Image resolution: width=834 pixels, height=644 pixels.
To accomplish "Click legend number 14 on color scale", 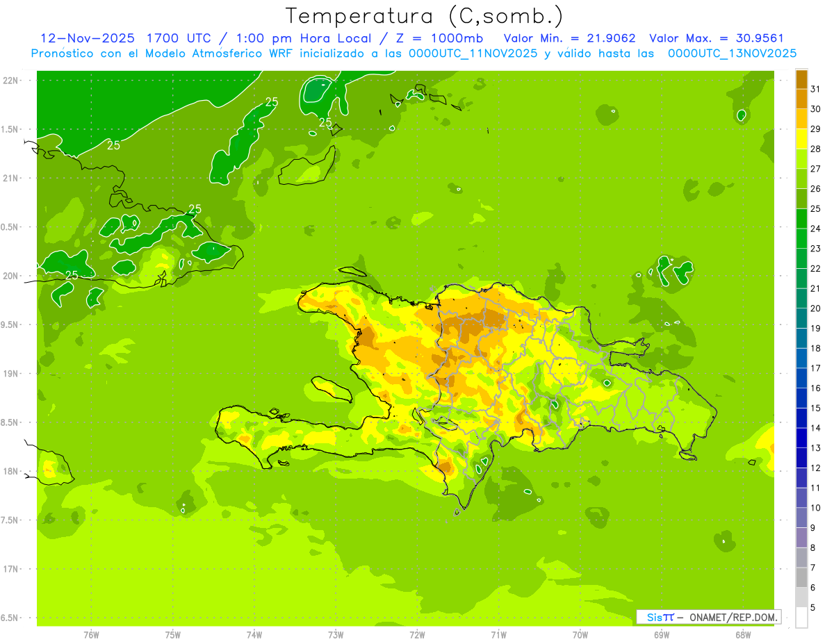I will (815, 428).
